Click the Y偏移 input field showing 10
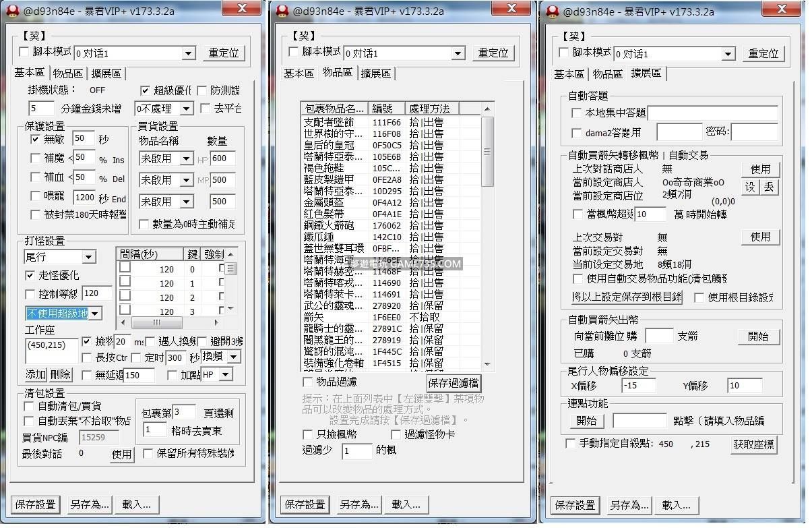This screenshot has height=528, width=812. tap(745, 386)
